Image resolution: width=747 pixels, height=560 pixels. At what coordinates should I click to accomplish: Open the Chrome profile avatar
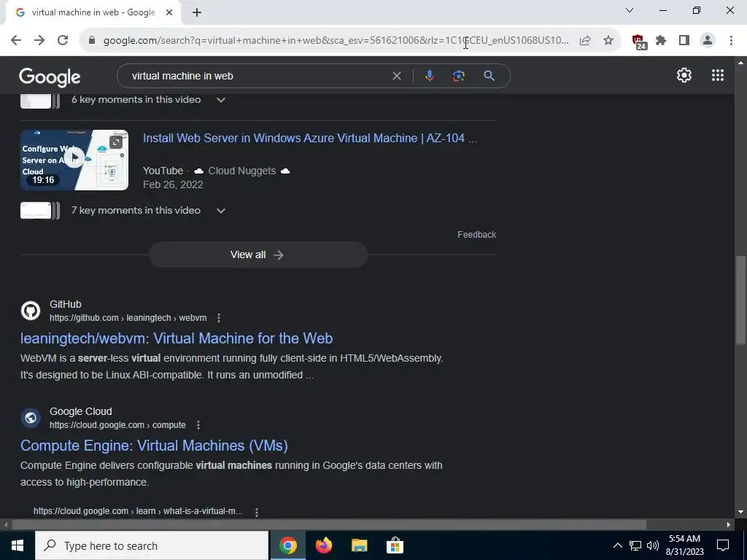coord(708,41)
